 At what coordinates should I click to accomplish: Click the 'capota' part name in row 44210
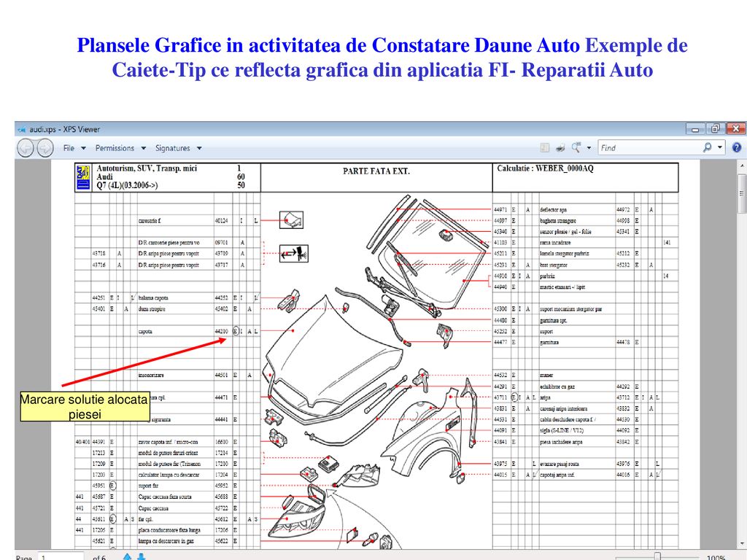[x=145, y=332]
